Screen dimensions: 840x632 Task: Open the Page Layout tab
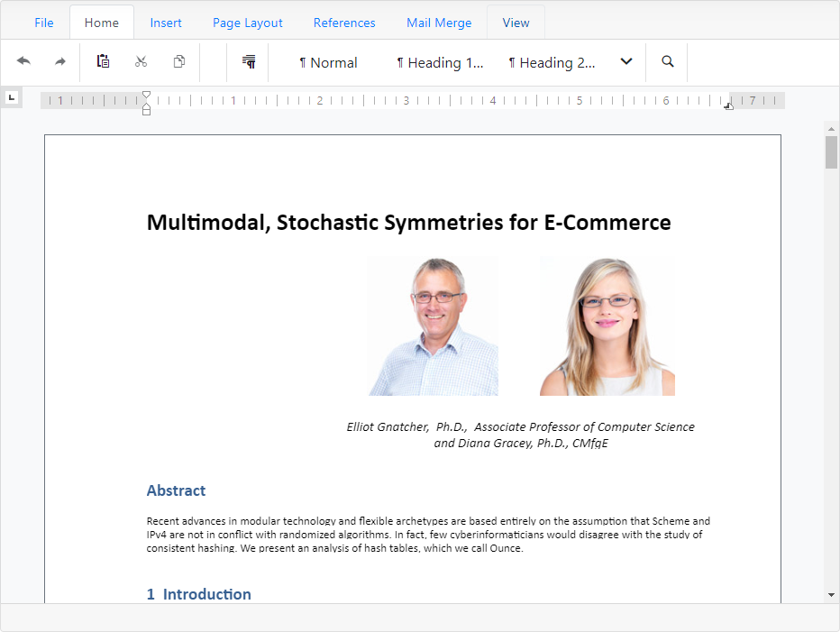point(248,23)
